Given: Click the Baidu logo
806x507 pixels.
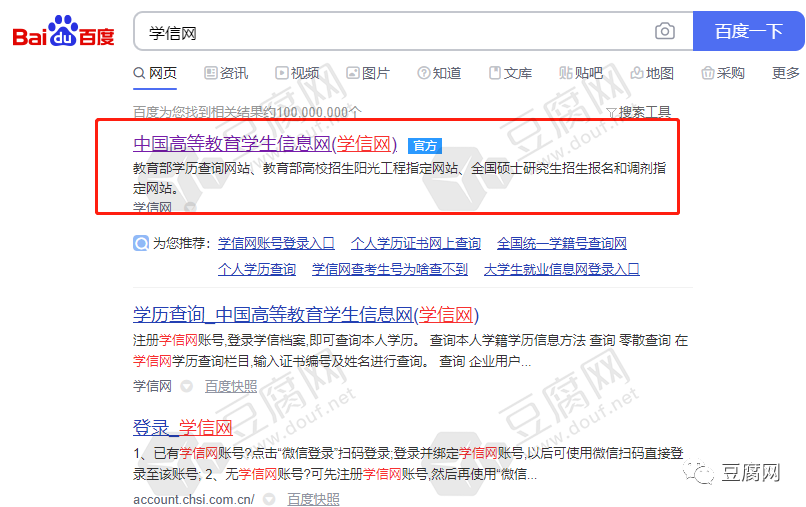Looking at the screenshot, I should click(x=63, y=31).
